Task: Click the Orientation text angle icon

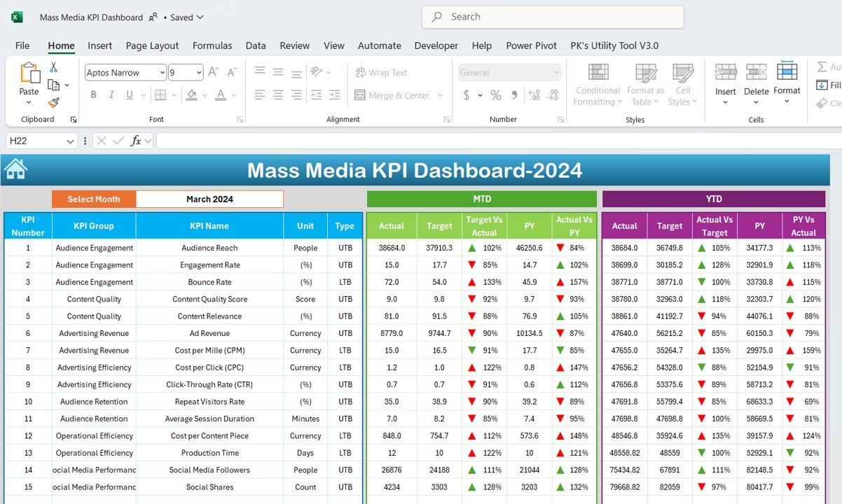Action: pos(317,71)
